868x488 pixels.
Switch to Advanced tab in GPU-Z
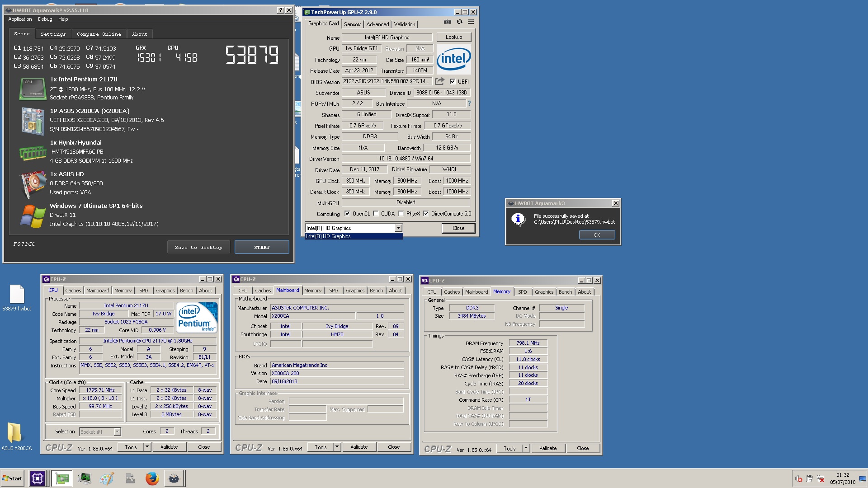point(377,24)
